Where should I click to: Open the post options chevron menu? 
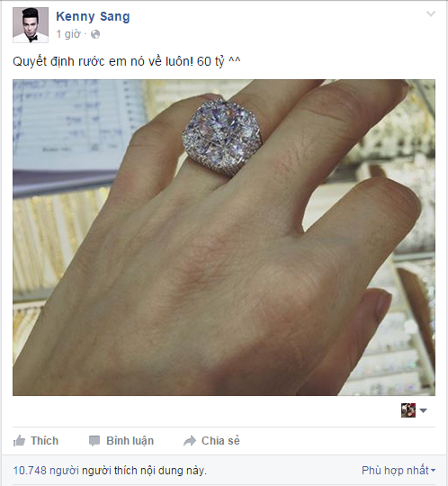point(431,13)
